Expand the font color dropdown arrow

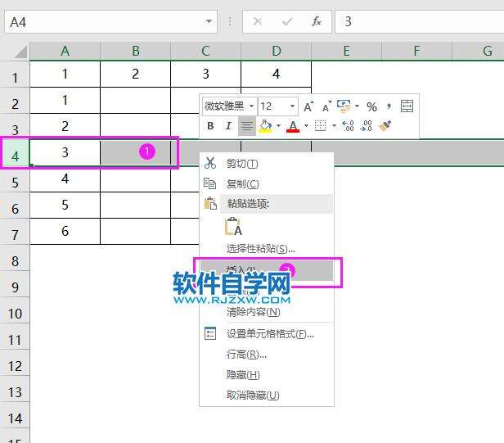click(306, 126)
